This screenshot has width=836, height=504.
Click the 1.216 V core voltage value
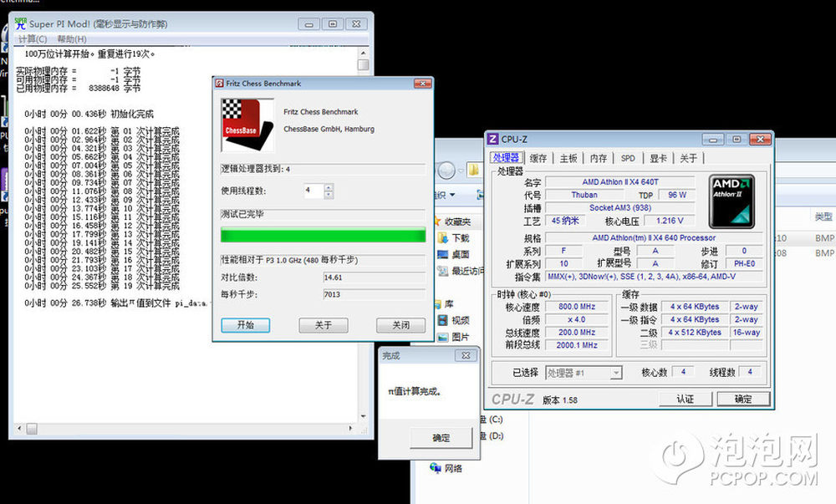click(x=670, y=221)
